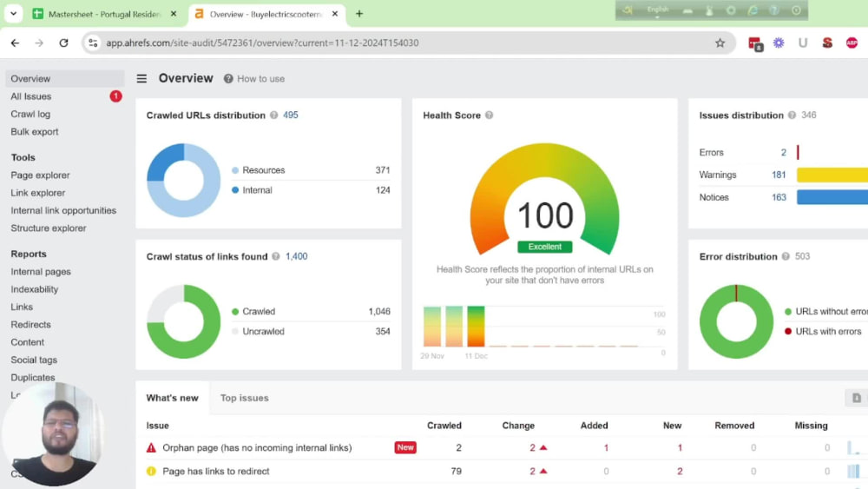The image size is (868, 489).
Task: Open Bulk export in the sidebar
Action: pyautogui.click(x=35, y=132)
